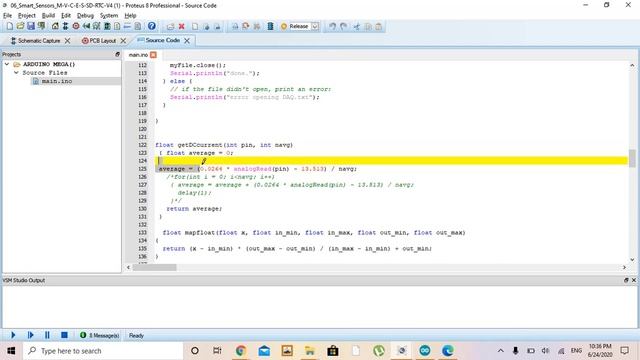640x360 pixels.
Task: Go to the Home Page icon
Action: [55, 26]
